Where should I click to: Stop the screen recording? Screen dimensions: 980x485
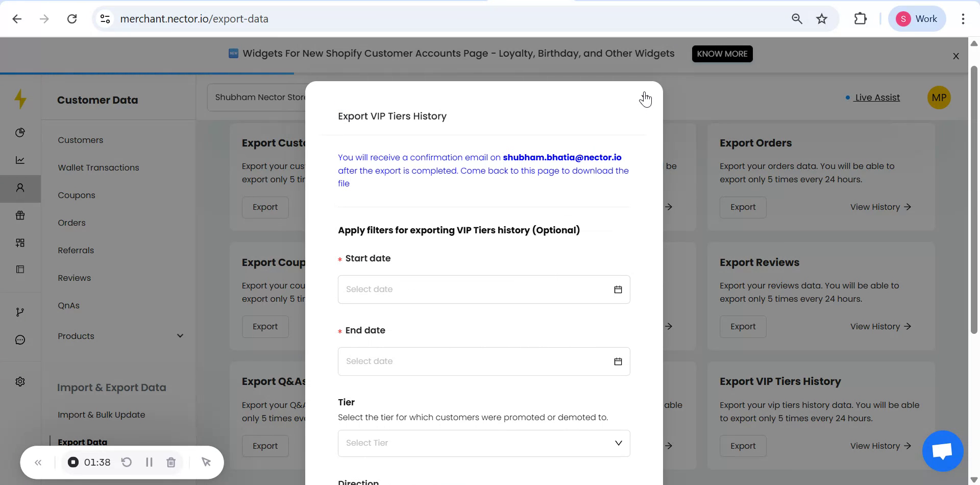(73, 462)
